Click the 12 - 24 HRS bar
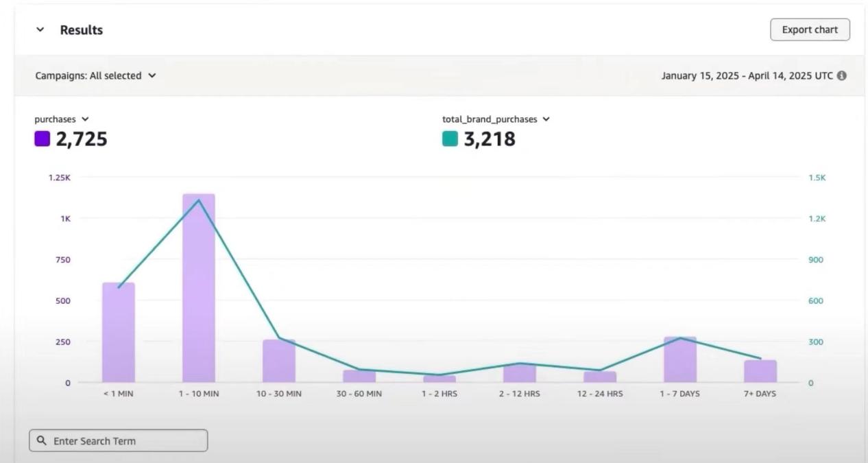 [x=600, y=377]
